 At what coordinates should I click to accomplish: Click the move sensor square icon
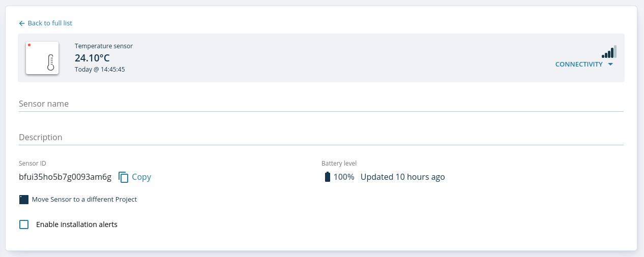24,200
